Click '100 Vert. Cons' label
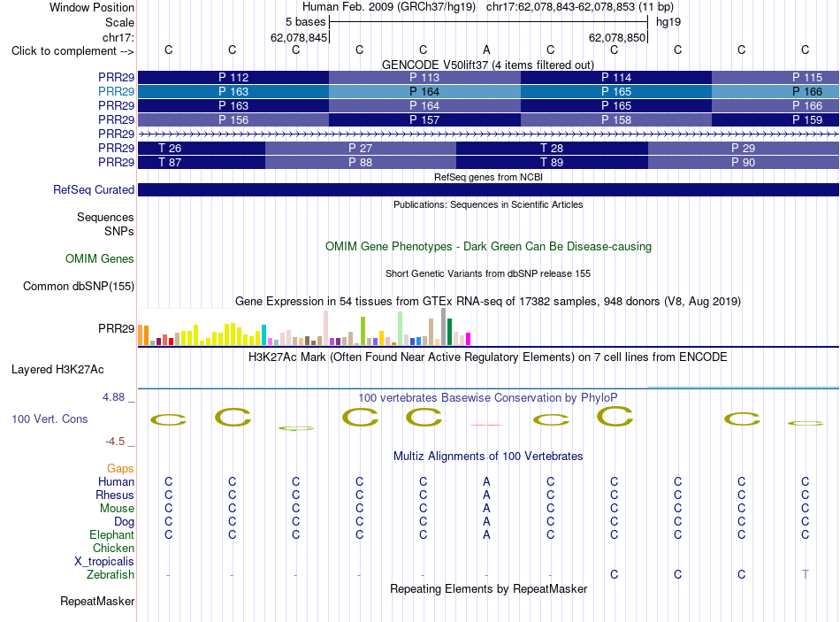This screenshot has height=622, width=840. (50, 419)
